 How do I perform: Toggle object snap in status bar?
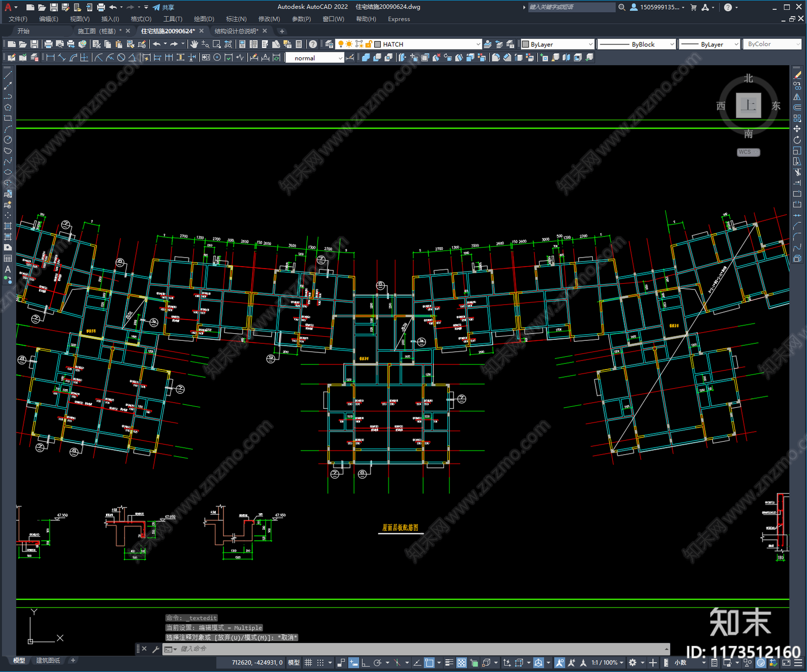point(429,662)
